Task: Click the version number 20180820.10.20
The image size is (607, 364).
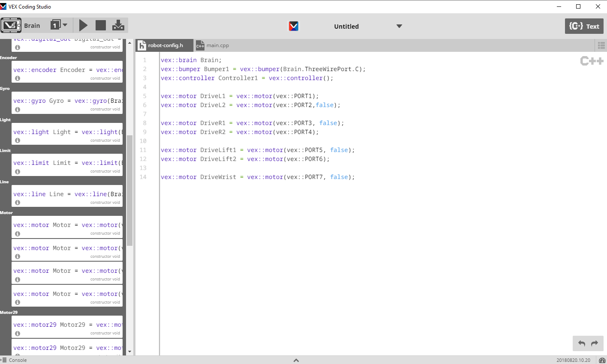Action: coord(573,361)
